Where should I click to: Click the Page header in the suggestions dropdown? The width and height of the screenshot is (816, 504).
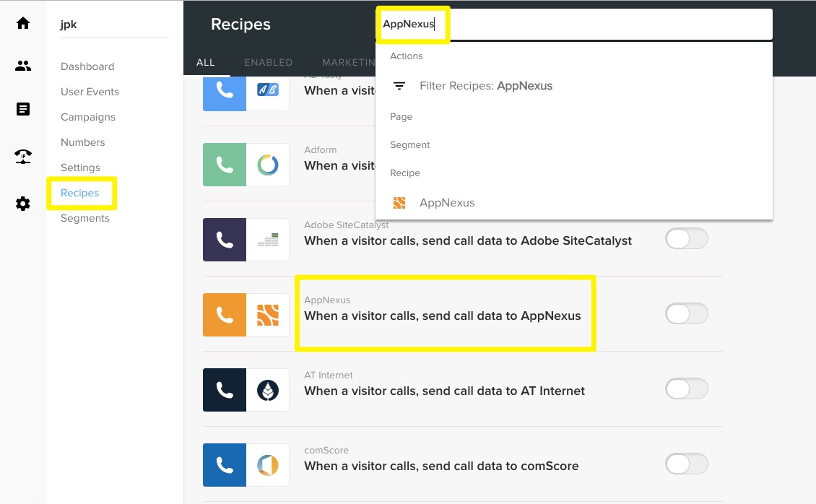(402, 117)
